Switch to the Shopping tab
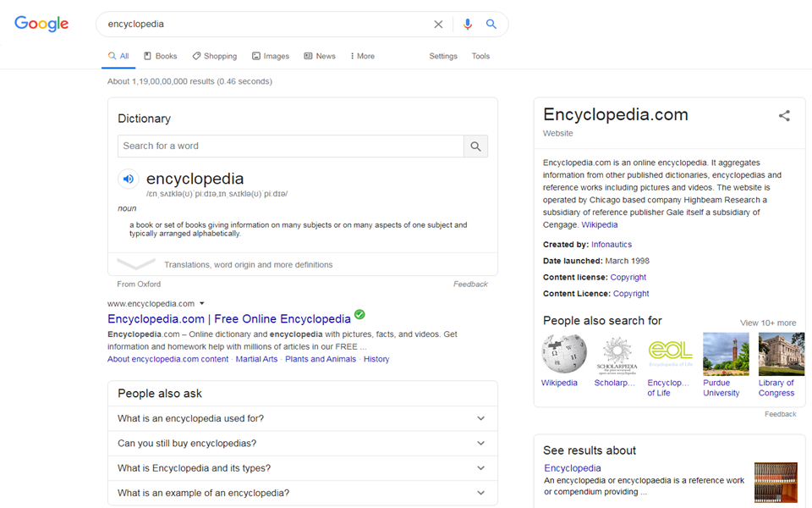The image size is (812, 508). [214, 56]
